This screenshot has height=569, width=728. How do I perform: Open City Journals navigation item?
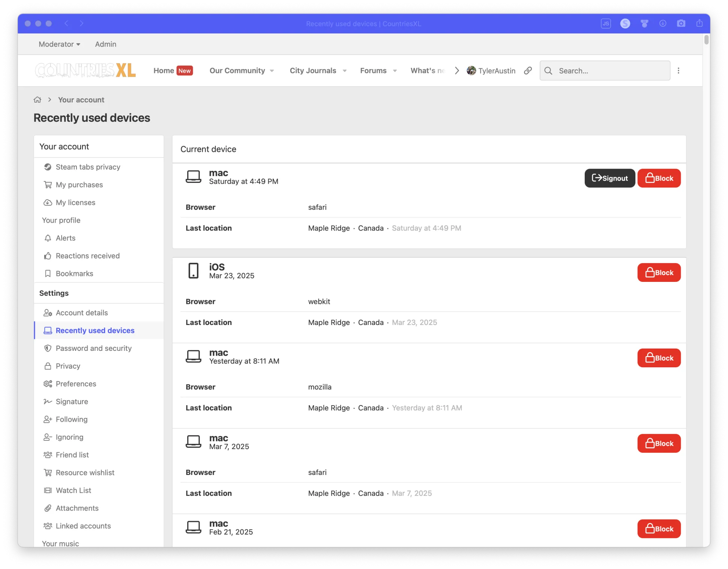pyautogui.click(x=313, y=70)
